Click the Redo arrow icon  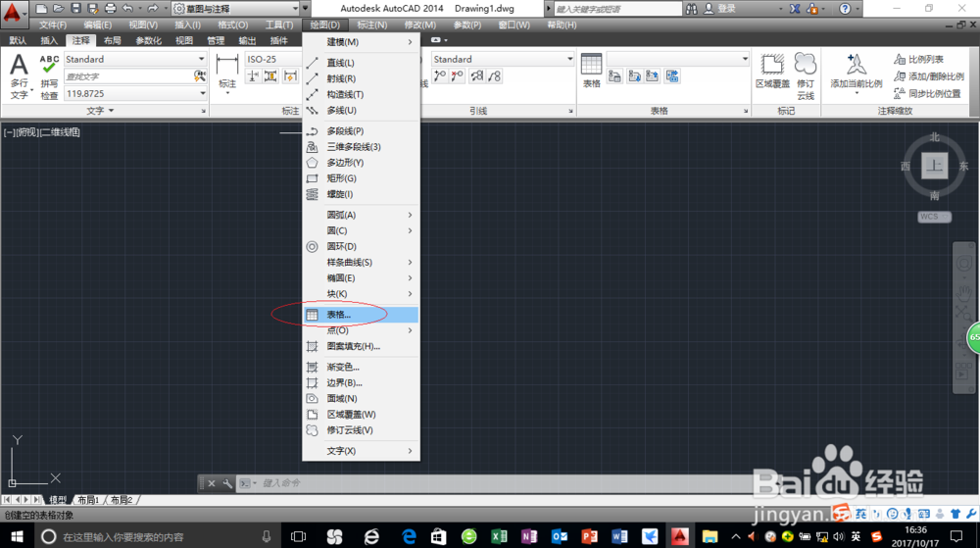(153, 9)
